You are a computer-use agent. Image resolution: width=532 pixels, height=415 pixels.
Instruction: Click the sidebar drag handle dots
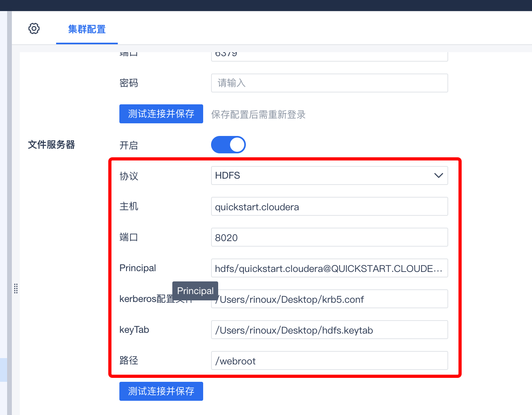(x=16, y=289)
